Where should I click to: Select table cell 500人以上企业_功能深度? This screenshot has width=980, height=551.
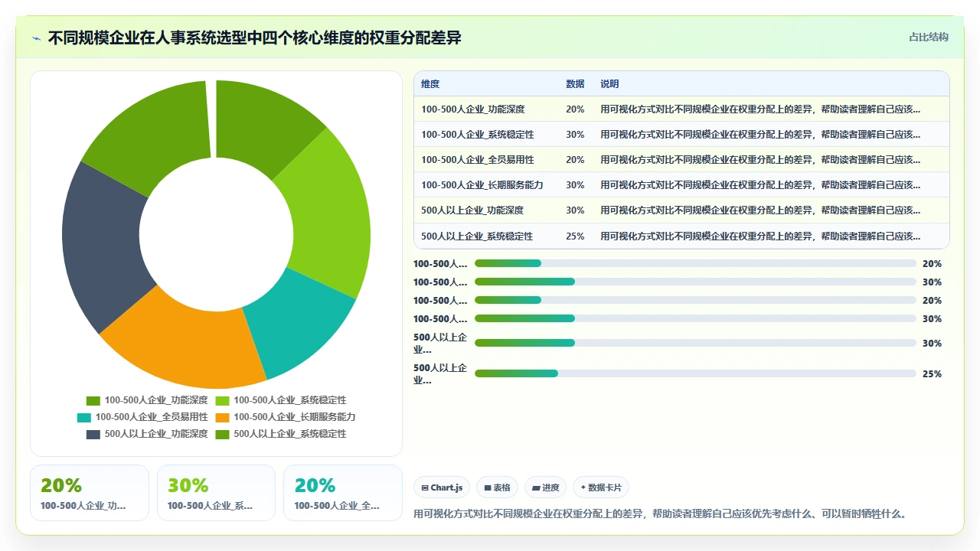click(x=472, y=210)
